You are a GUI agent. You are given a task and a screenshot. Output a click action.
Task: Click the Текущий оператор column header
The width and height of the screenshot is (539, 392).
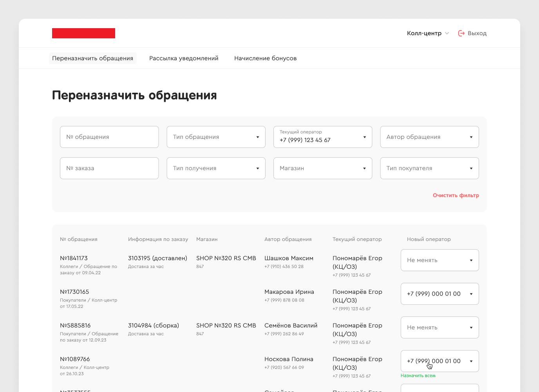point(357,239)
